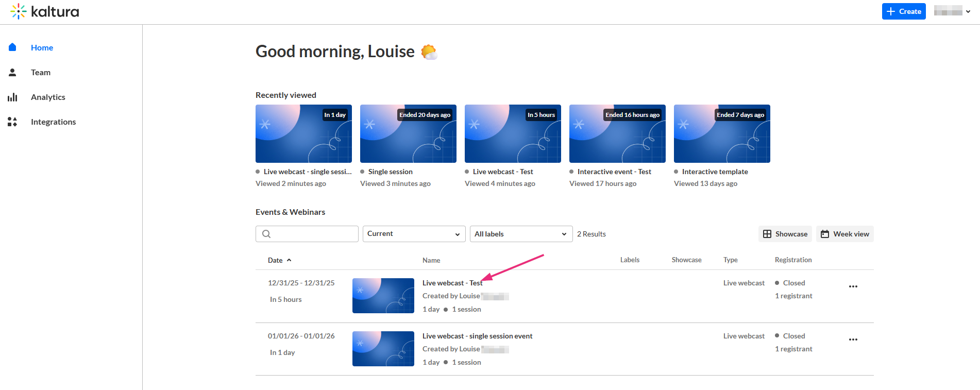This screenshot has height=390, width=980.
Task: Sort events by Date column arrow
Action: (x=289, y=260)
